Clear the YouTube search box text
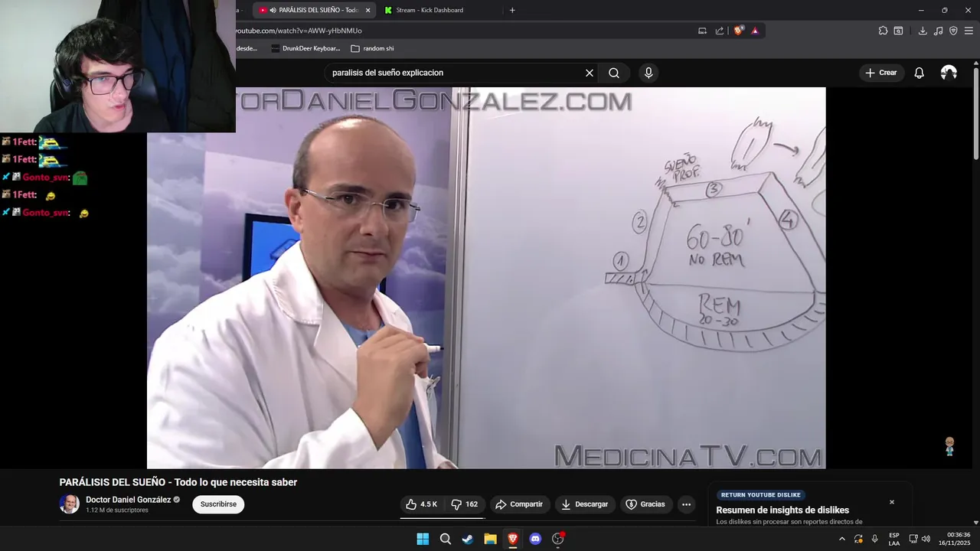The height and width of the screenshot is (551, 980). pos(590,73)
